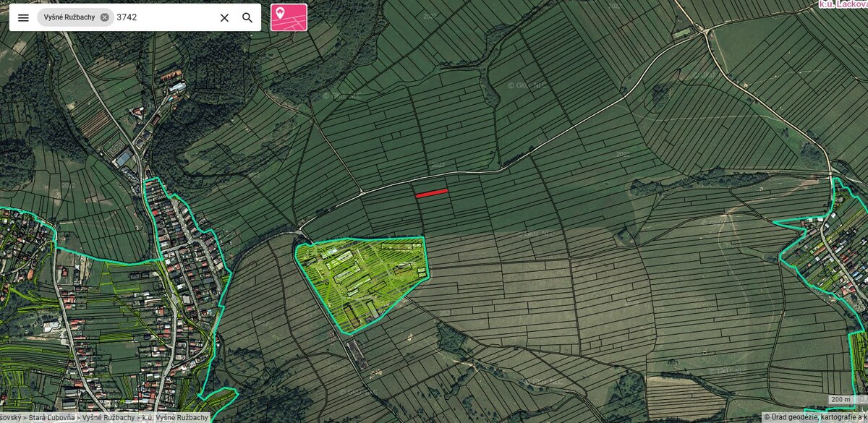Open the hamburger main menu

(23, 17)
